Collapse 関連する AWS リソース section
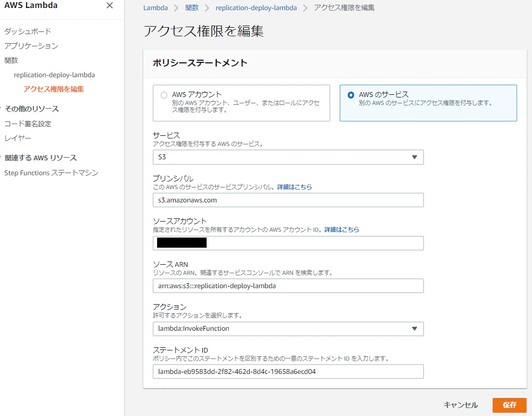This screenshot has width=532, height=416. click(x=40, y=158)
